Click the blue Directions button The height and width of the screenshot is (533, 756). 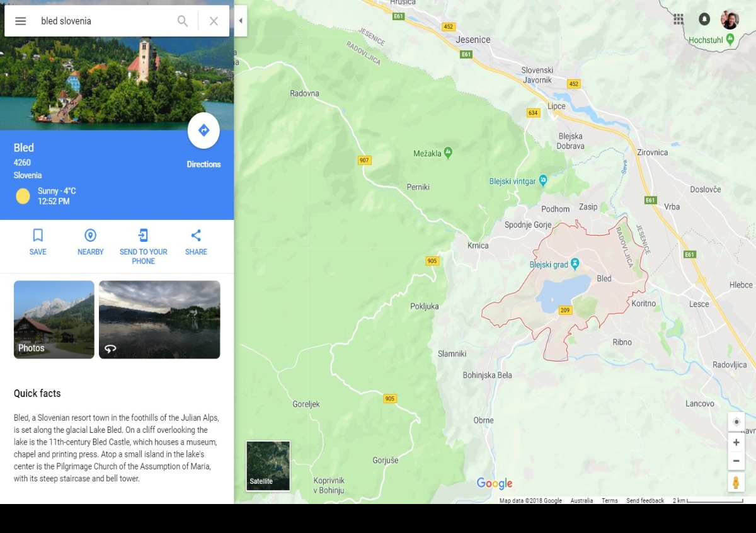pyautogui.click(x=203, y=130)
